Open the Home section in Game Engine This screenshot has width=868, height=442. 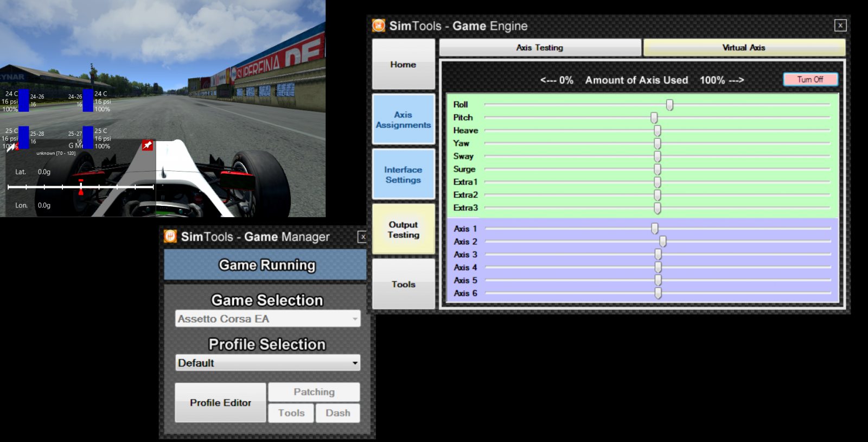(x=403, y=64)
